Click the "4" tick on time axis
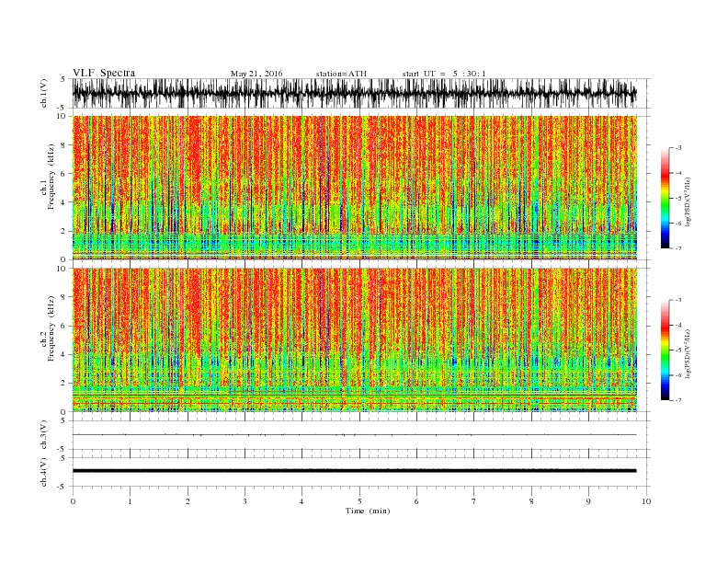Screen dimensions: 728x563 [x=301, y=501]
